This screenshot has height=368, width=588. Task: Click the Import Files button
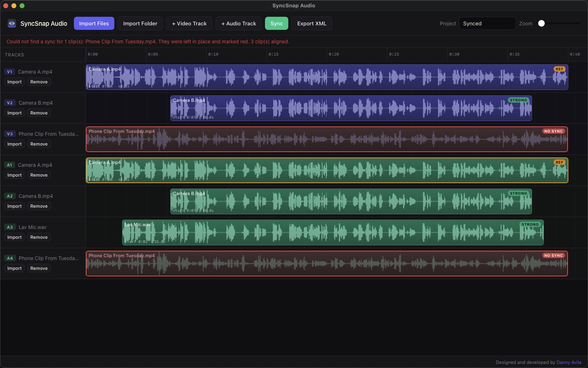pos(94,24)
